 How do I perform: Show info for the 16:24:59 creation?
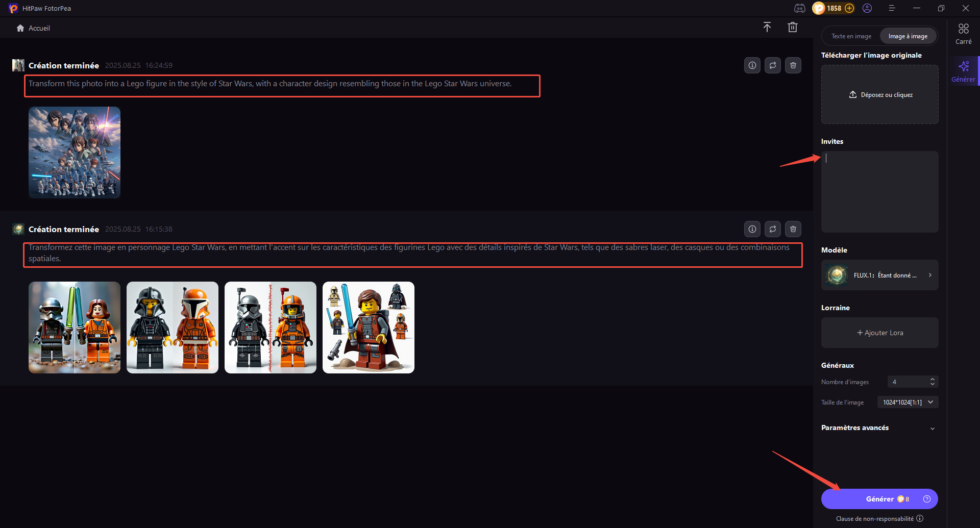click(752, 65)
